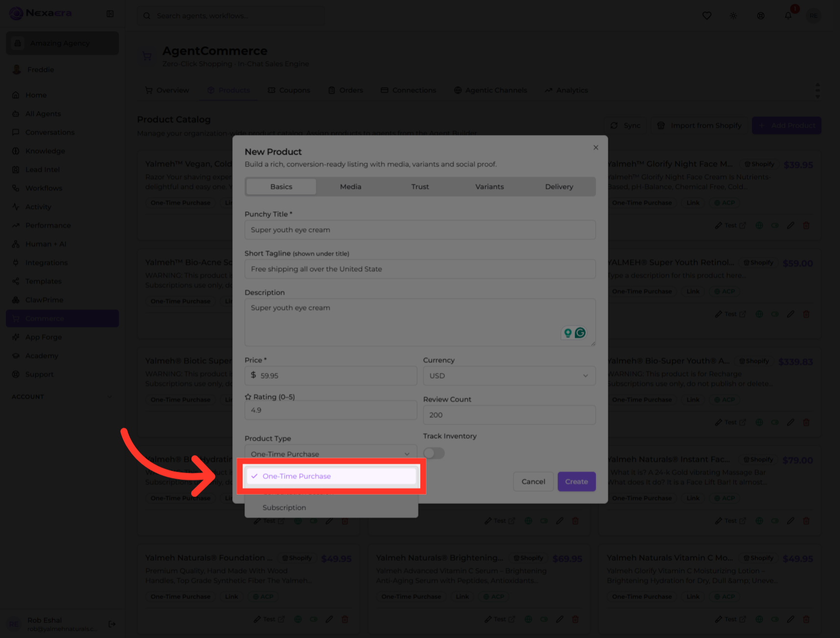Edit the Glorify Night Face product pencil
Viewport: 840px width, 638px height.
(x=791, y=226)
